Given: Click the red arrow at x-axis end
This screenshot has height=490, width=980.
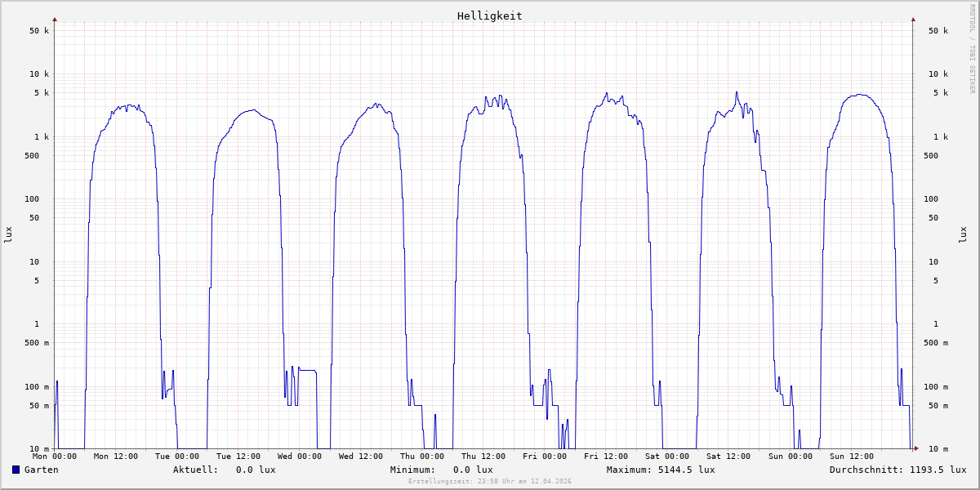Looking at the screenshot, I should click(916, 448).
